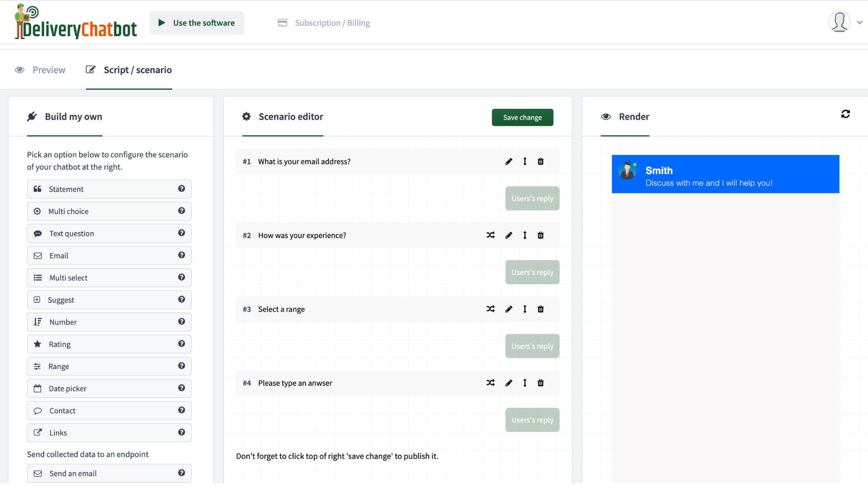This screenshot has height=488, width=868.
Task: Show help for Suggest option
Action: [x=181, y=299]
